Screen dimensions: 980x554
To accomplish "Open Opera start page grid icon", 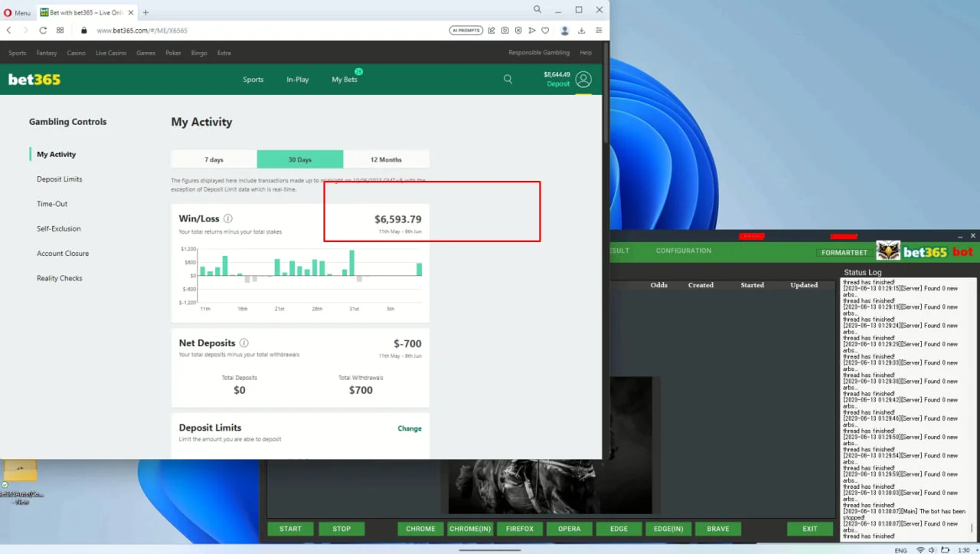I will (60, 31).
